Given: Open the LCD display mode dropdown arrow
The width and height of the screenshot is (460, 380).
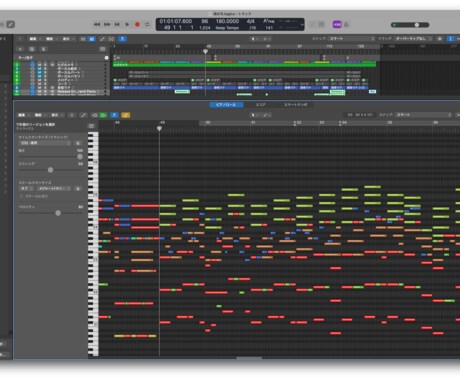Looking at the screenshot, I should point(302,24).
